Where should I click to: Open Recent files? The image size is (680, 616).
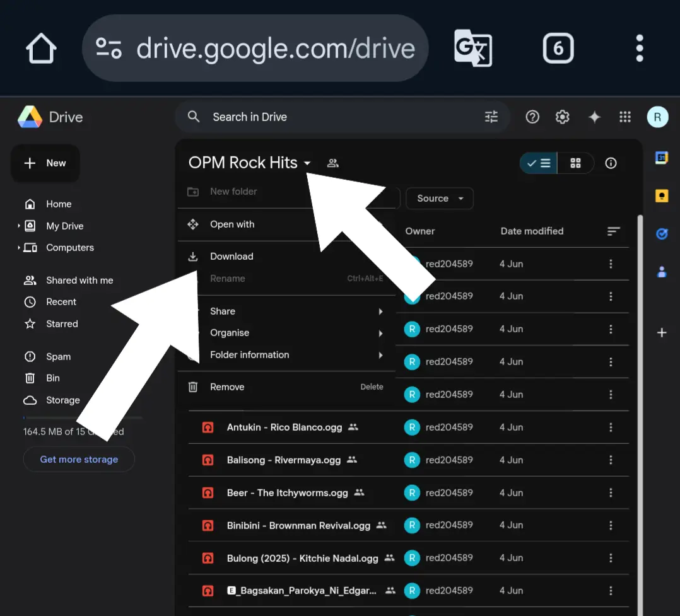point(61,302)
